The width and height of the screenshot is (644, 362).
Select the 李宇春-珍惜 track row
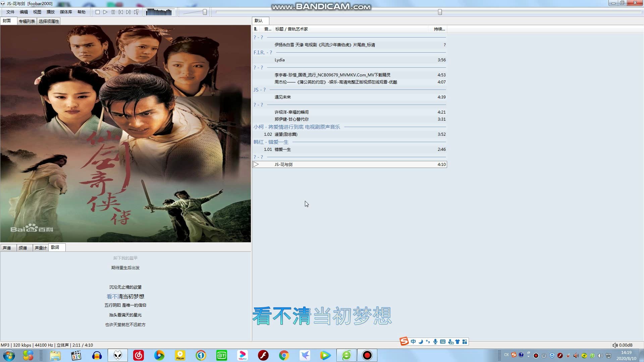tap(350, 75)
